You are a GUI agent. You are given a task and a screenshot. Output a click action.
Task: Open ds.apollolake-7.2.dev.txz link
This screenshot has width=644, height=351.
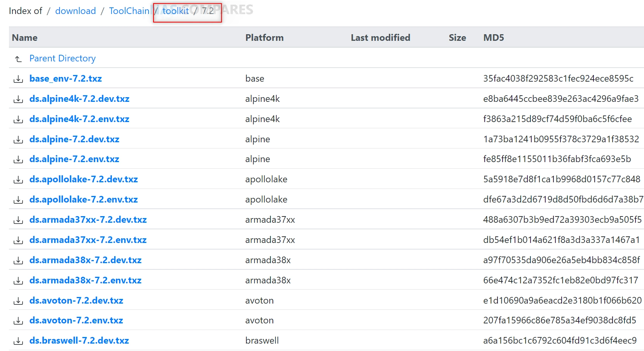84,179
